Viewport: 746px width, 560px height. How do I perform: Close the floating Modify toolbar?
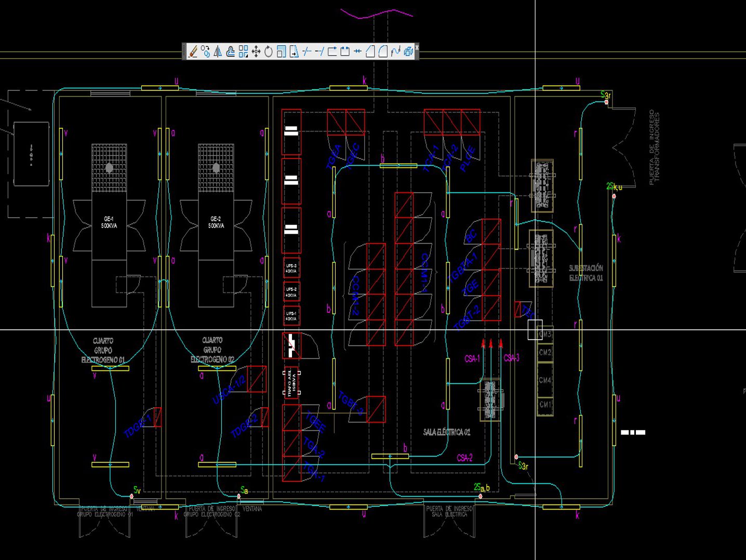tap(417, 47)
